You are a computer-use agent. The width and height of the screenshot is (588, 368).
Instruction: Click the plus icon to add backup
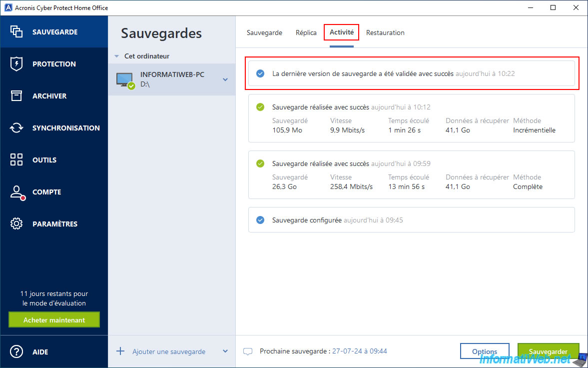[120, 351]
